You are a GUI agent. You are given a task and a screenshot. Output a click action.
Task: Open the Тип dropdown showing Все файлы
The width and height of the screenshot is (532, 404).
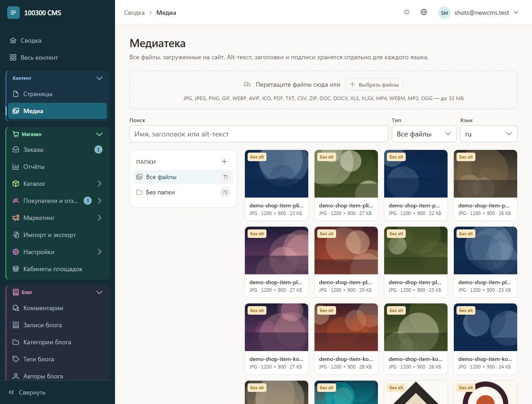pyautogui.click(x=424, y=134)
